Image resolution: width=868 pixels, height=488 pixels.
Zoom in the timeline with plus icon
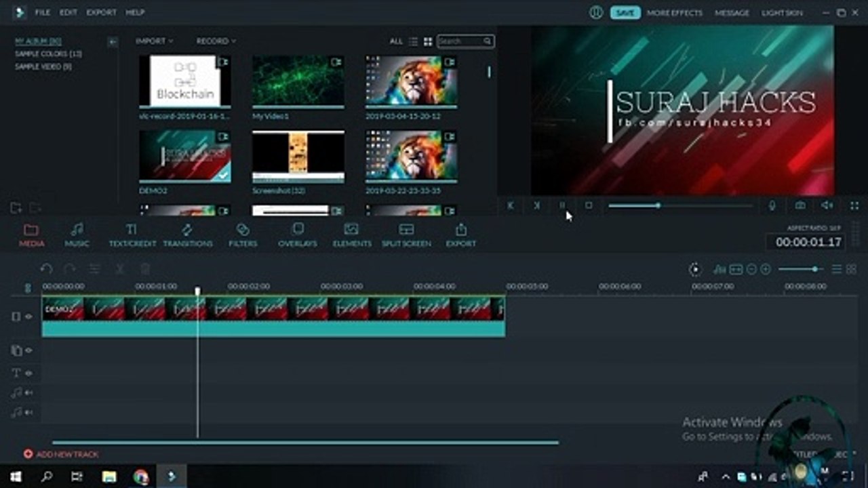click(766, 269)
